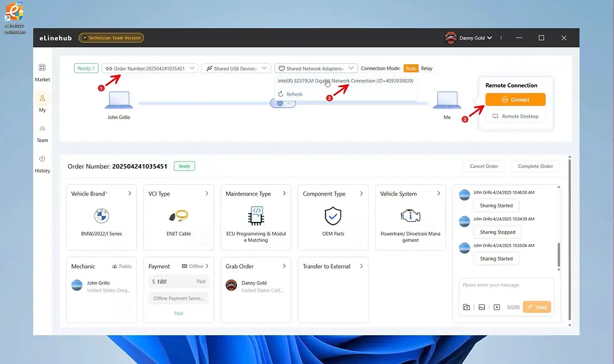Expand the Component Type card chevron
Image resolution: width=614 pixels, height=364 pixels.
tap(362, 194)
